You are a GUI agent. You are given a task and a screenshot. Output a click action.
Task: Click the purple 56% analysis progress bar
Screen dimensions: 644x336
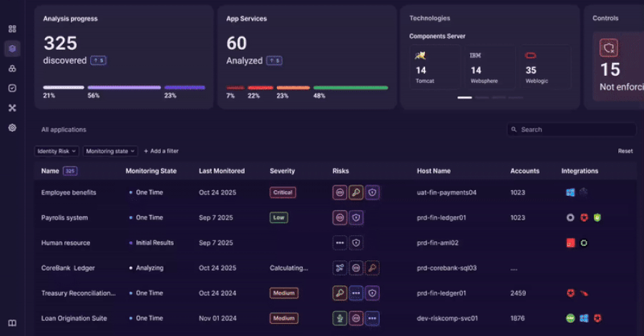124,88
